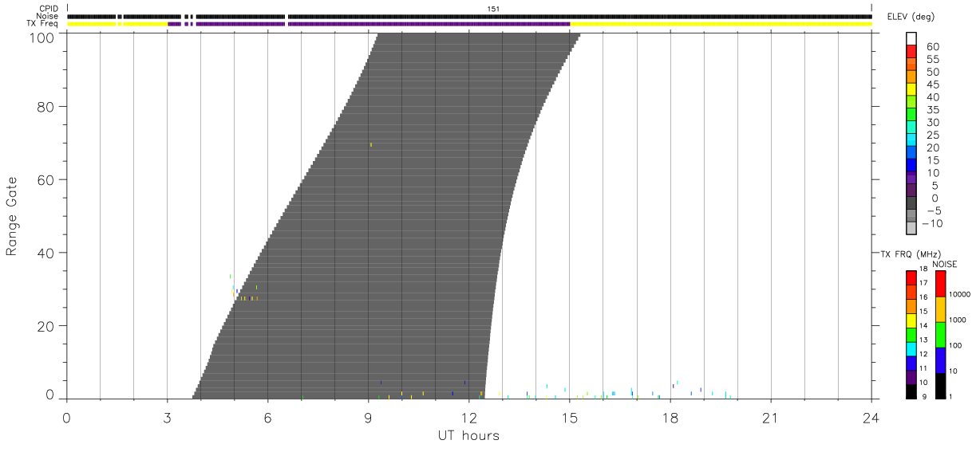This screenshot has width=980, height=452.
Task: Click the yellow swatch on TX FRQ colorbar
Action: pos(911,320)
